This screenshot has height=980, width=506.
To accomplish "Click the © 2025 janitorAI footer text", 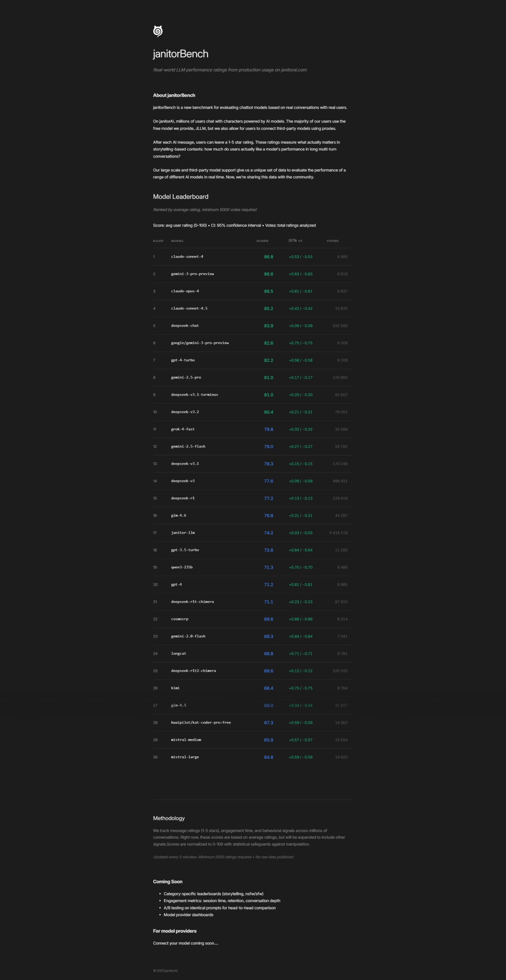I will pos(165,970).
